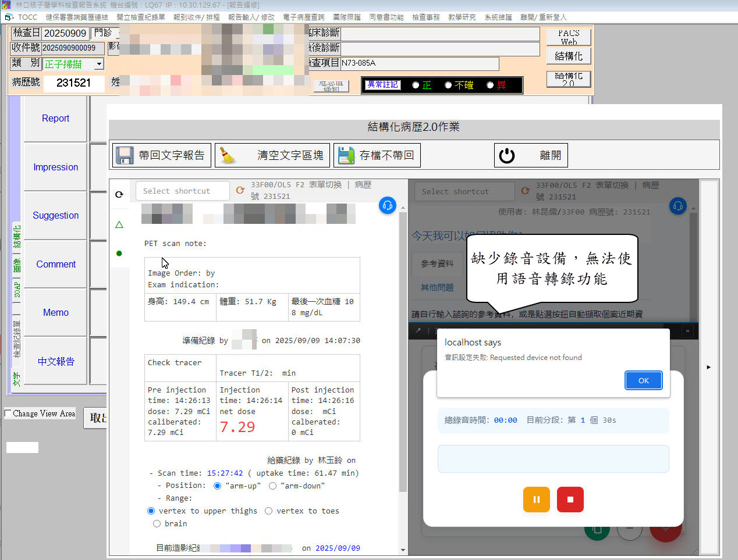Click the green triangle icon in sidebar
This screenshot has height=560, width=738.
119,224
